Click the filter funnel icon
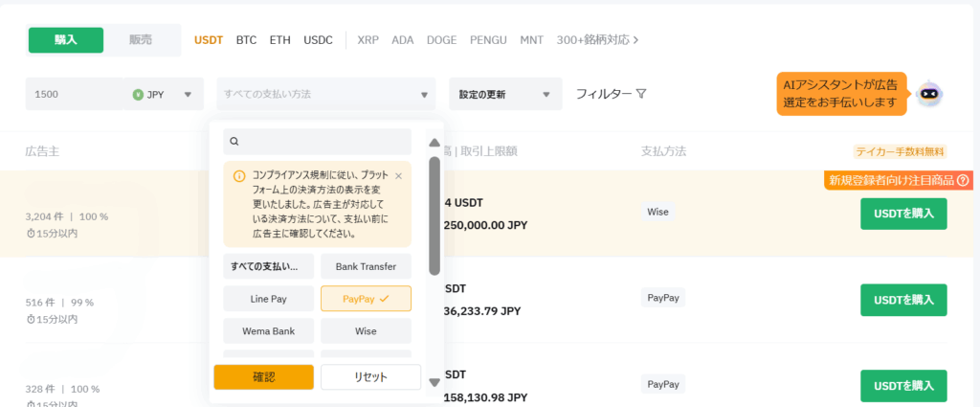 pyautogui.click(x=641, y=94)
